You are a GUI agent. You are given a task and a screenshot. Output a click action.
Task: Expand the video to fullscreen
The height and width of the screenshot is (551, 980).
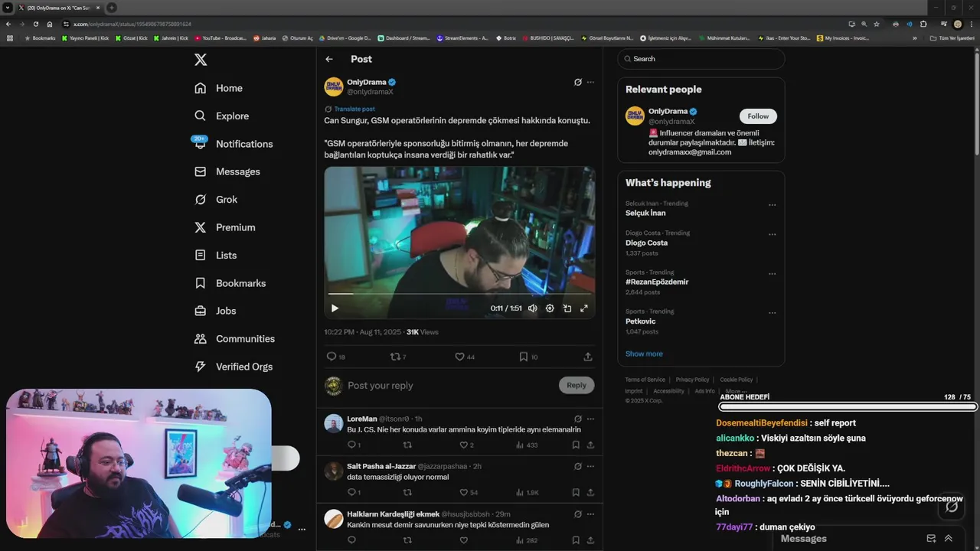[x=584, y=308]
